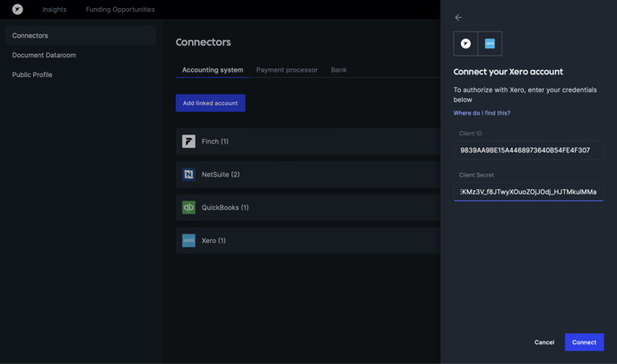Expand the Xero (1) connector row

coord(308,240)
